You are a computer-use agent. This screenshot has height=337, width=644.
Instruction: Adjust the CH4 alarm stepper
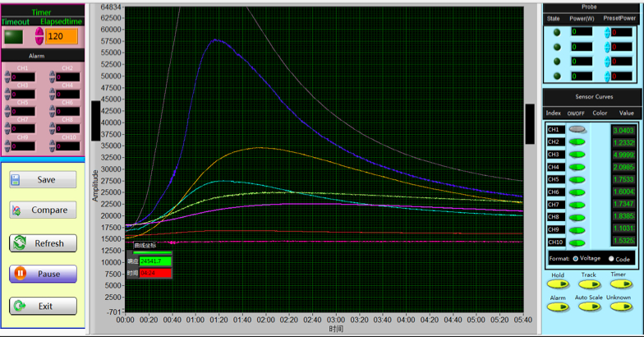pyautogui.click(x=53, y=94)
